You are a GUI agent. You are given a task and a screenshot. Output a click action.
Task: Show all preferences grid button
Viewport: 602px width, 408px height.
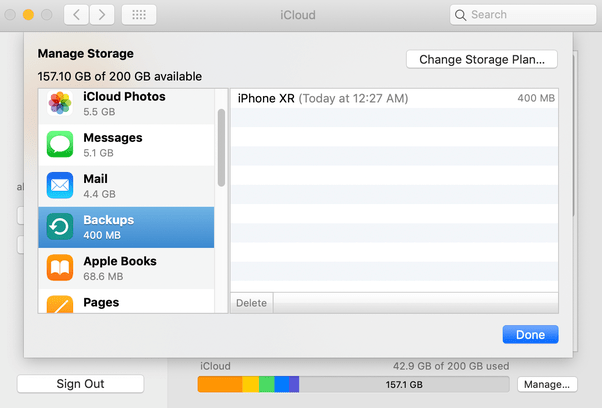click(139, 15)
